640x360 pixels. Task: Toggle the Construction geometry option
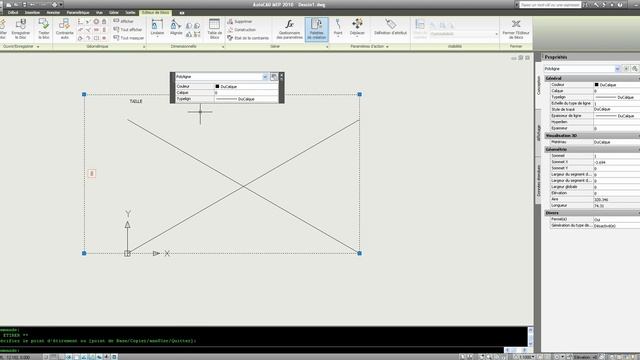point(242,29)
